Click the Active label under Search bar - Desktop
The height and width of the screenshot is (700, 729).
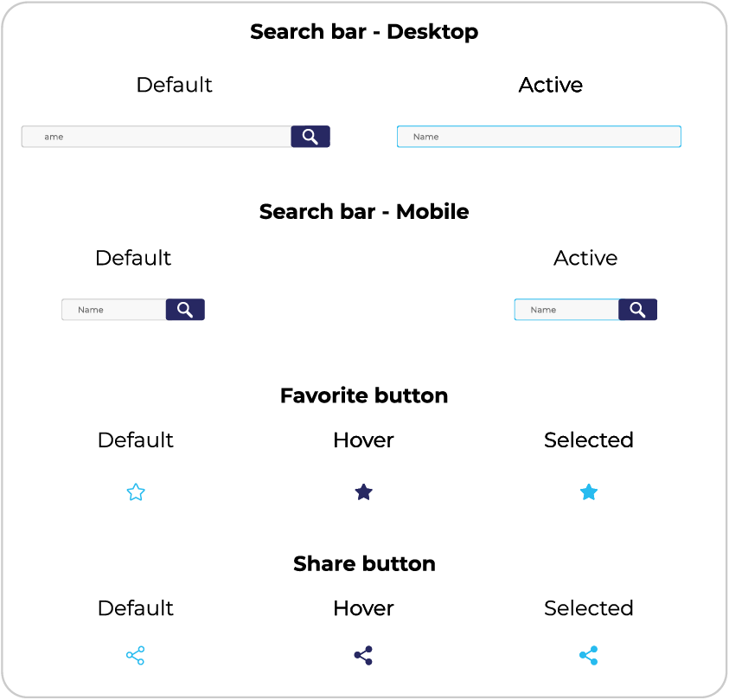(551, 85)
